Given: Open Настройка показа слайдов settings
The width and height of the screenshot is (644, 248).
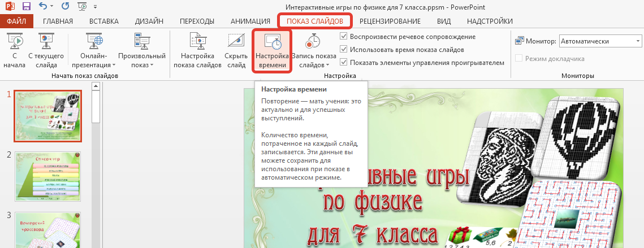Looking at the screenshot, I should tap(197, 50).
